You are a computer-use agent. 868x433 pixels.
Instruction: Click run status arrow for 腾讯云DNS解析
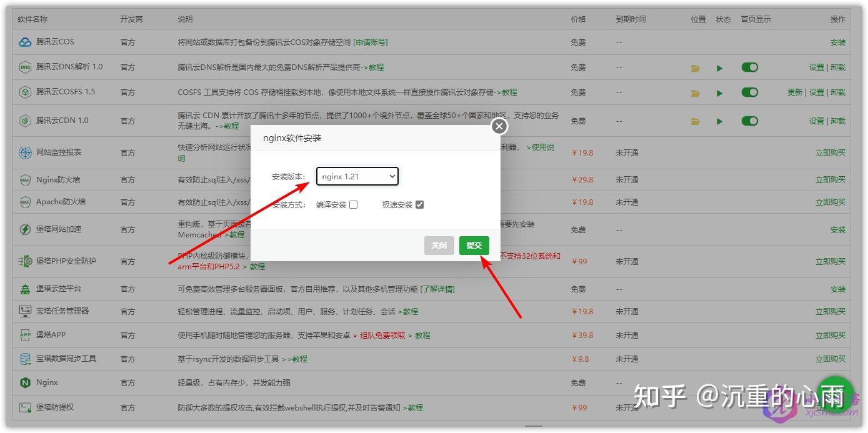point(720,67)
